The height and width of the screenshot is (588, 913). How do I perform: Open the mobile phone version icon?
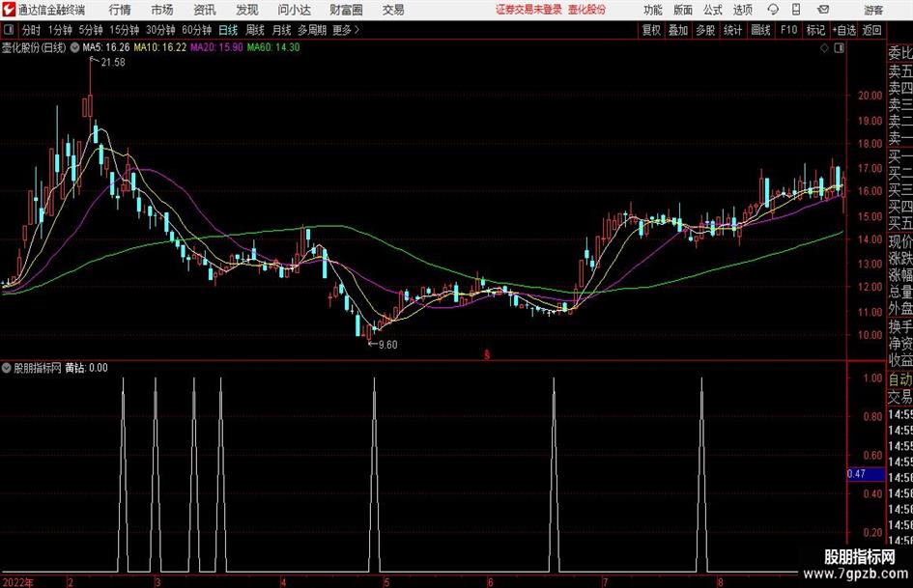pyautogui.click(x=796, y=10)
